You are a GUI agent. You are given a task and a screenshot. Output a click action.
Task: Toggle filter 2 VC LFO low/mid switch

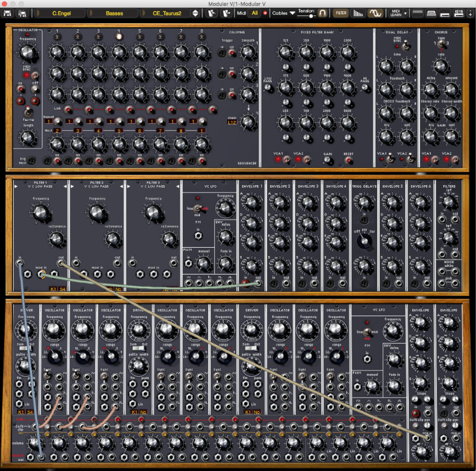[198, 208]
